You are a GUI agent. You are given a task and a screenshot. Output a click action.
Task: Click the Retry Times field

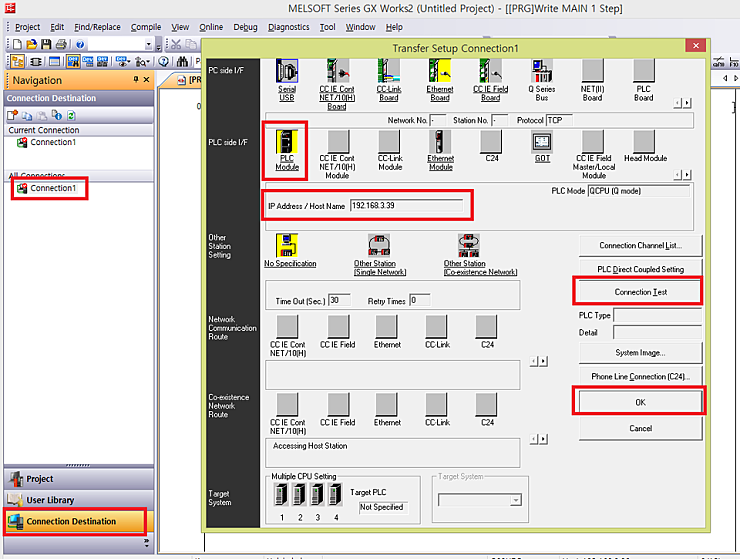click(x=420, y=300)
